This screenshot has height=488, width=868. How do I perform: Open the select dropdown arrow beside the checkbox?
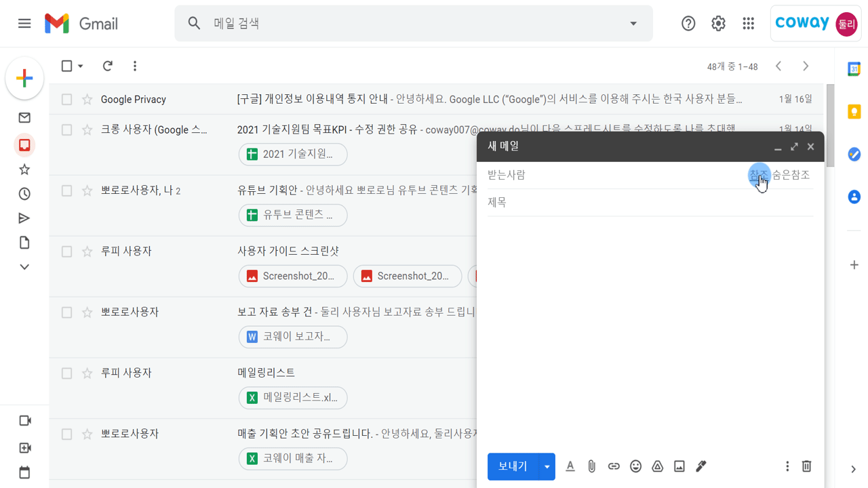(x=81, y=66)
